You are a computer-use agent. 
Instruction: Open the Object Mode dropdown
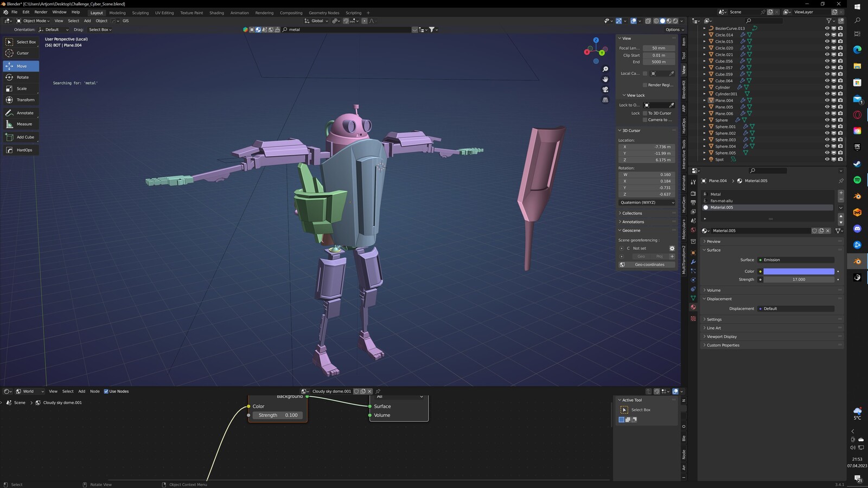(x=34, y=21)
